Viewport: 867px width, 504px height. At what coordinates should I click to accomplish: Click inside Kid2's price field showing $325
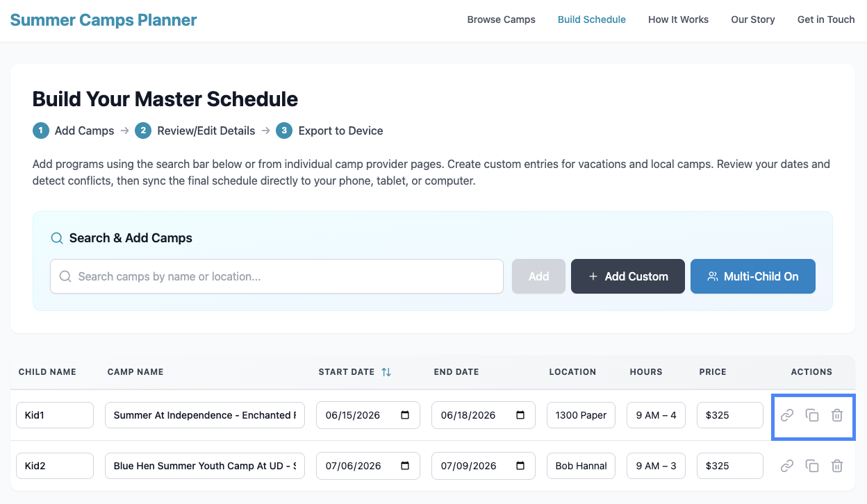729,466
